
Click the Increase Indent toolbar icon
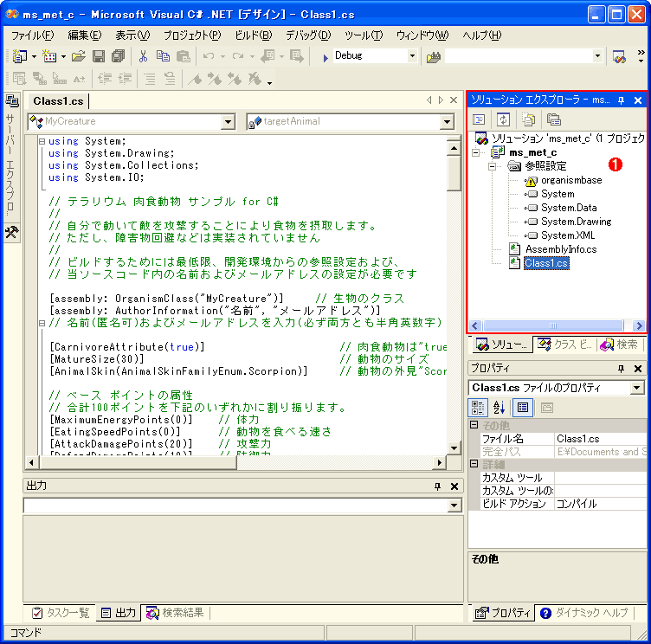click(125, 78)
